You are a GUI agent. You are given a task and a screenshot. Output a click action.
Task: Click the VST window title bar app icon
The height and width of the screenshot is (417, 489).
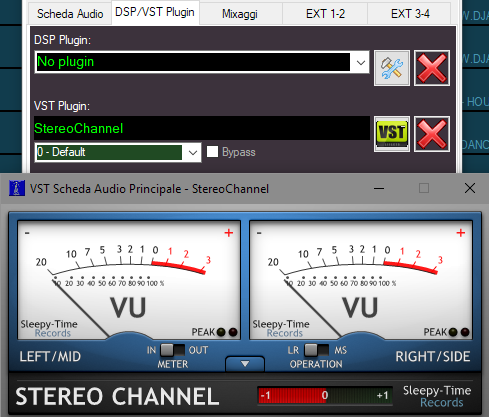[17, 188]
